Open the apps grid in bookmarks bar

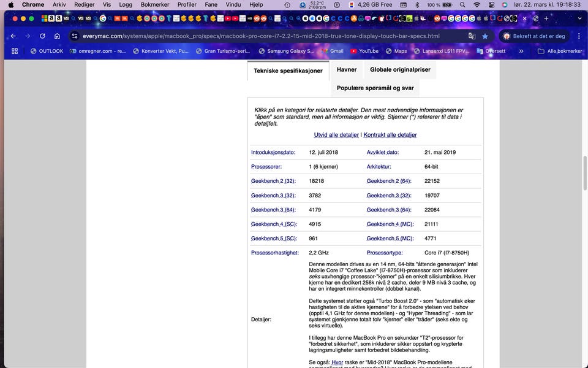click(x=15, y=51)
